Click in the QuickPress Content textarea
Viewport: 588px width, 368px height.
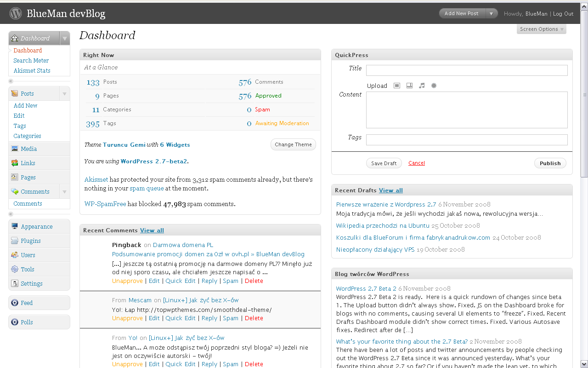tap(467, 109)
